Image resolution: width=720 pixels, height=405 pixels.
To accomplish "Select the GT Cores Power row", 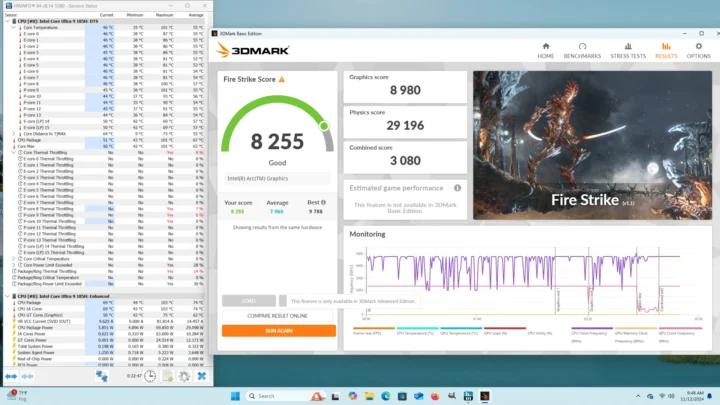I will pos(105,340).
